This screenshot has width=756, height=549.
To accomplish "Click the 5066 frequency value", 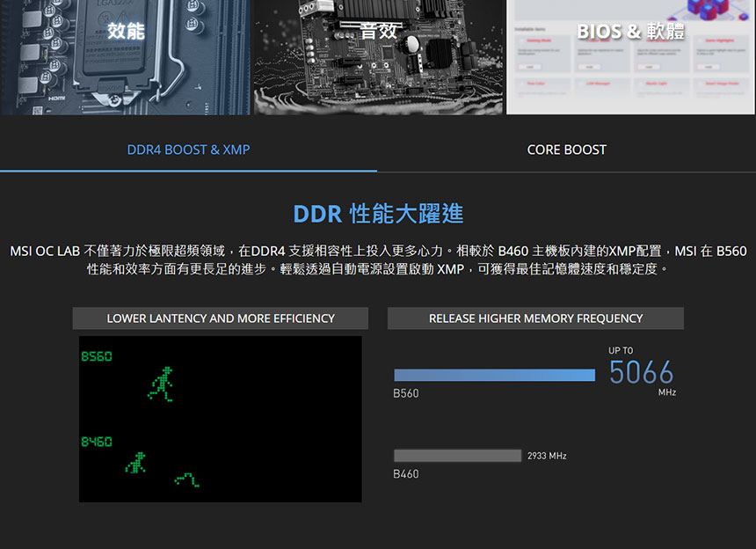I will click(641, 372).
